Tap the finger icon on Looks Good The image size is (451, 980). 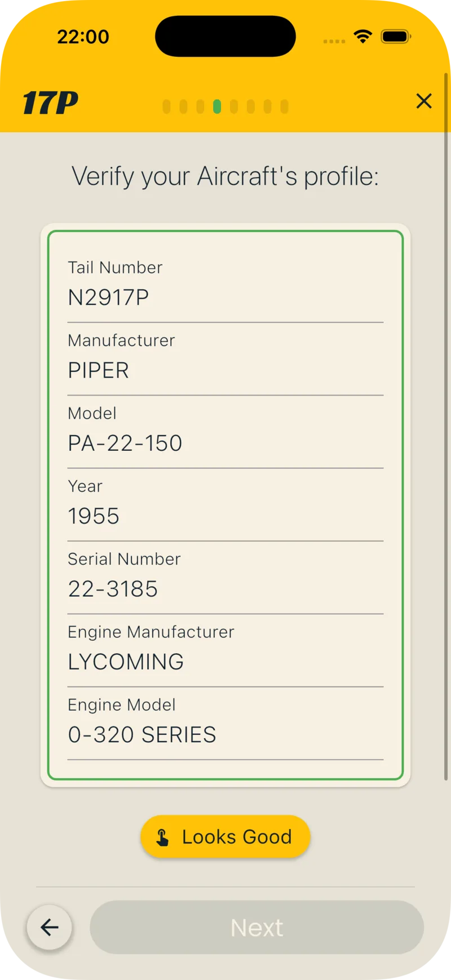[x=162, y=837]
